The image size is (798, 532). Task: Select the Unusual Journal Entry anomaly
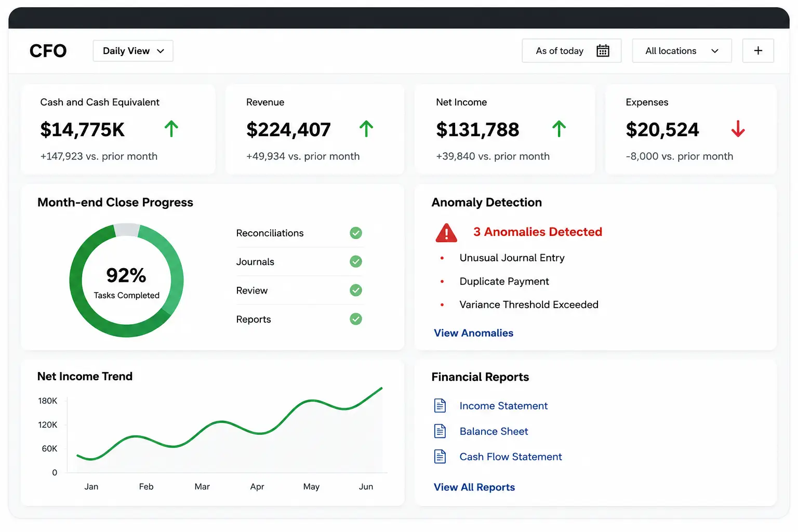click(x=512, y=258)
